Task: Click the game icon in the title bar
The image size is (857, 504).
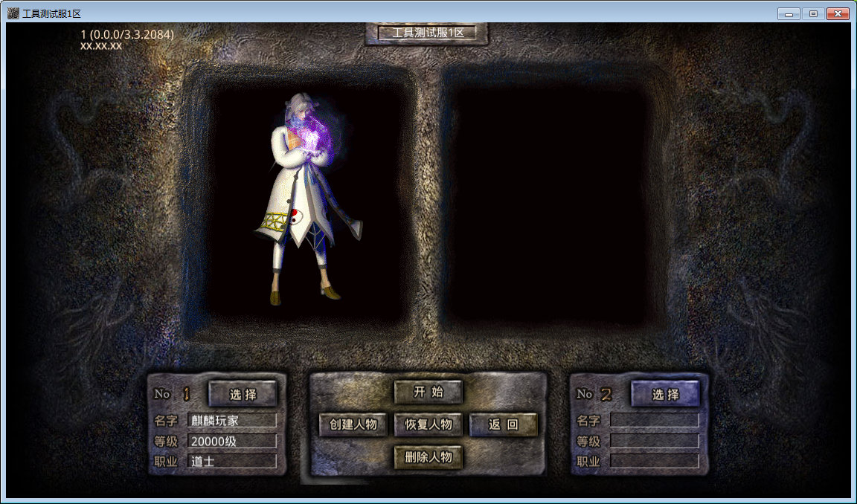Action: (13, 13)
